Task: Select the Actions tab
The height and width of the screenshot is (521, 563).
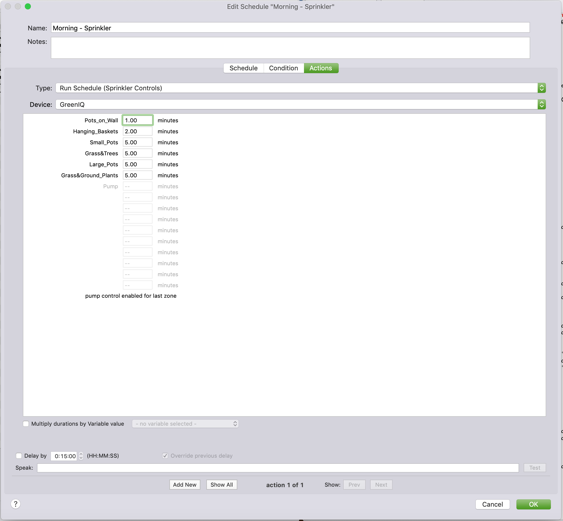Action: point(321,68)
